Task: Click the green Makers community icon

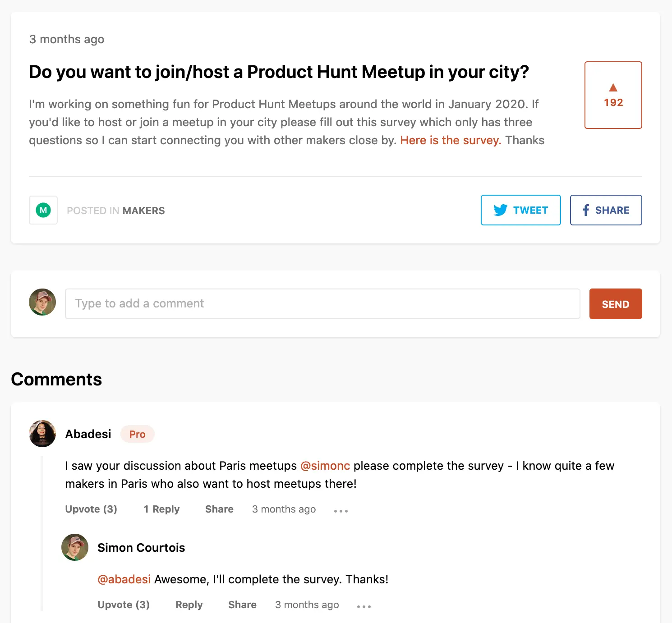Action: (x=43, y=210)
